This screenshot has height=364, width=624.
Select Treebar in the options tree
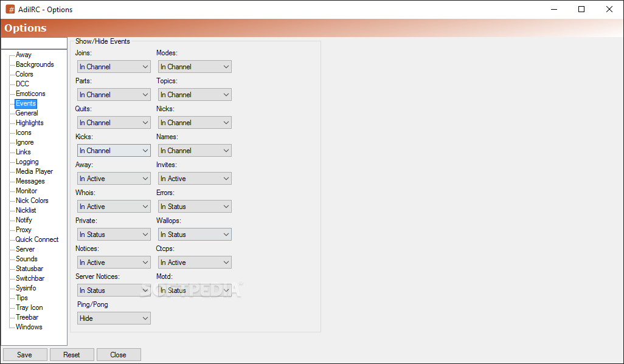pos(27,317)
